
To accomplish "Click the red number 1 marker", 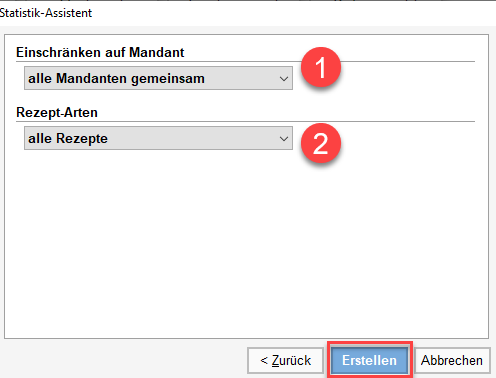I will click(321, 67).
